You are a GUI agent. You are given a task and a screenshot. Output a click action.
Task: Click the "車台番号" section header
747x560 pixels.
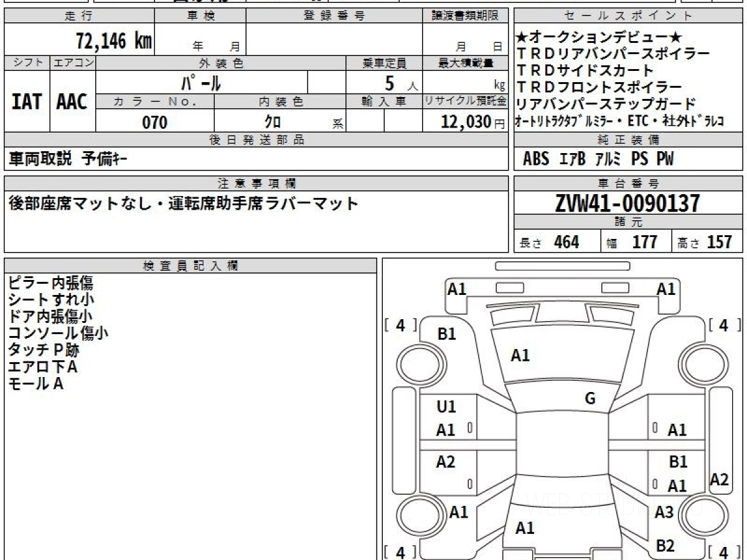(x=629, y=184)
